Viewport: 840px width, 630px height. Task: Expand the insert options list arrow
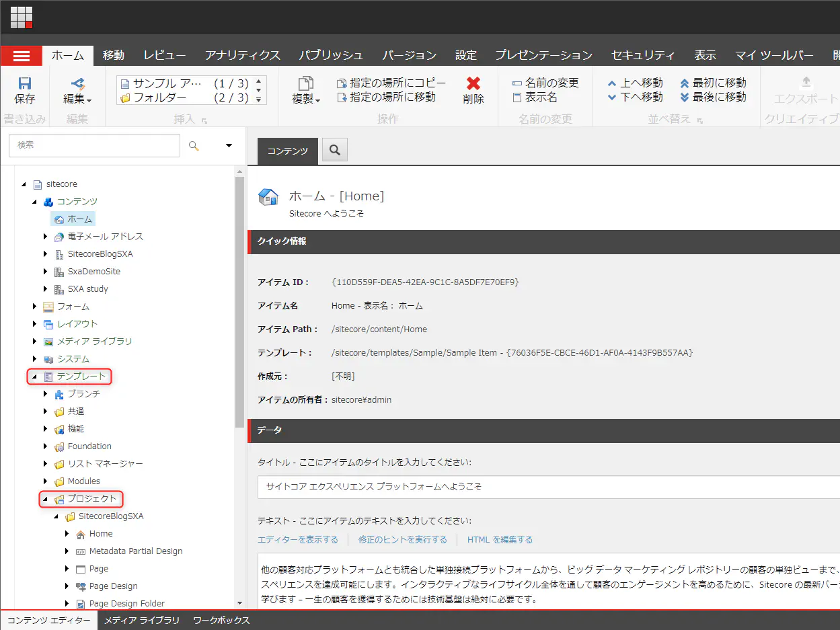tap(259, 100)
